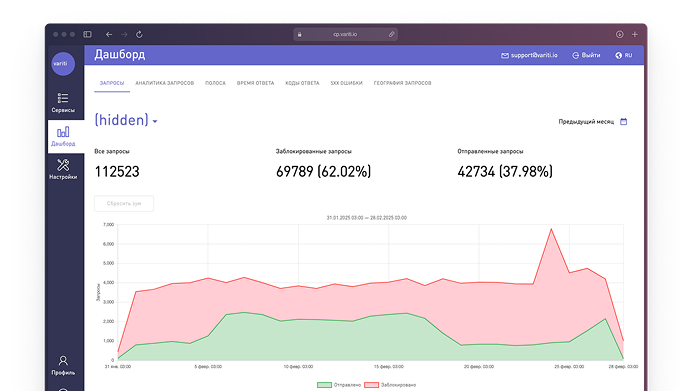Click the lock icon in address bar

(300, 34)
